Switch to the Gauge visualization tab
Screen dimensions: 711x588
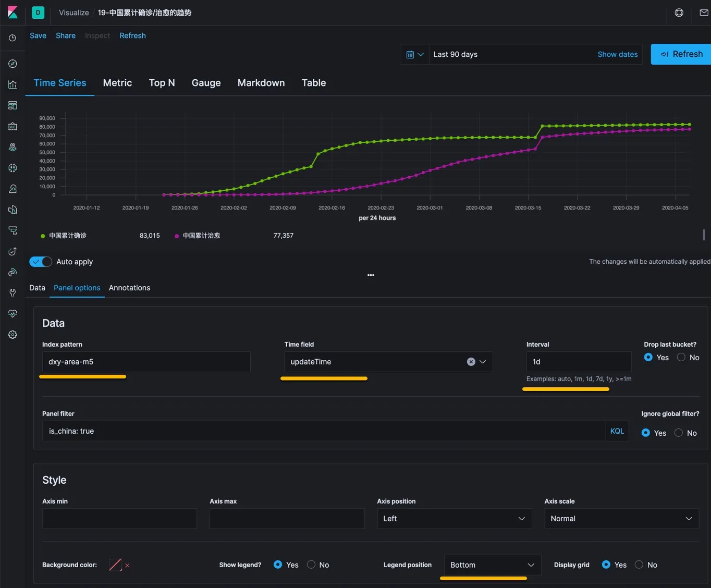tap(206, 83)
